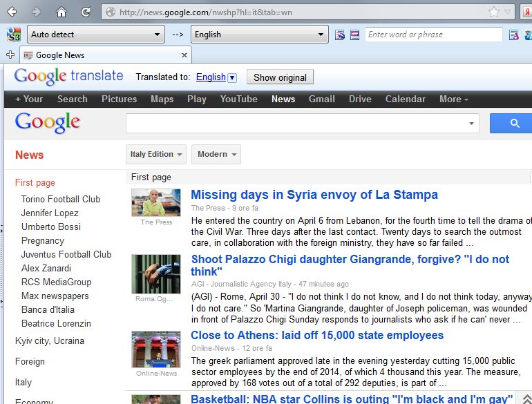Image resolution: width=532 pixels, height=404 pixels.
Task: Open Search in the Google bar
Action: point(73,99)
